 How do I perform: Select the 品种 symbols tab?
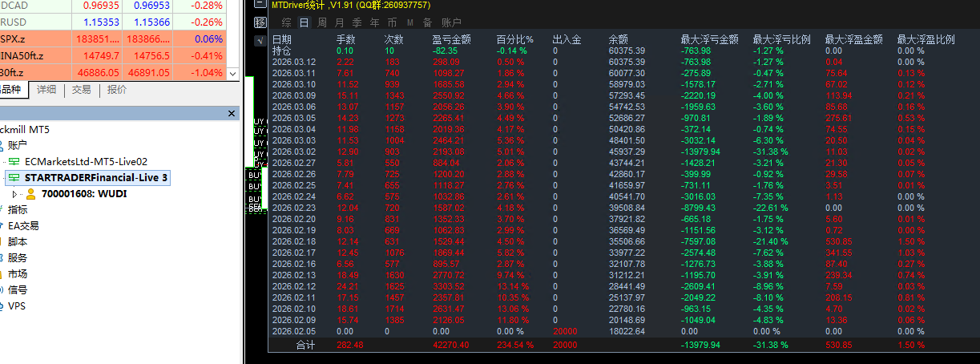click(12, 90)
